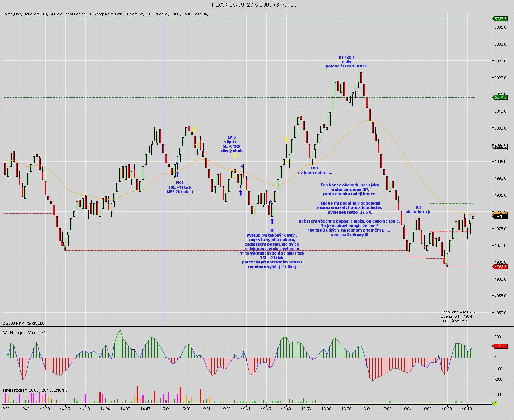Select the blue up arrow beneath the EK S trade

240,193
